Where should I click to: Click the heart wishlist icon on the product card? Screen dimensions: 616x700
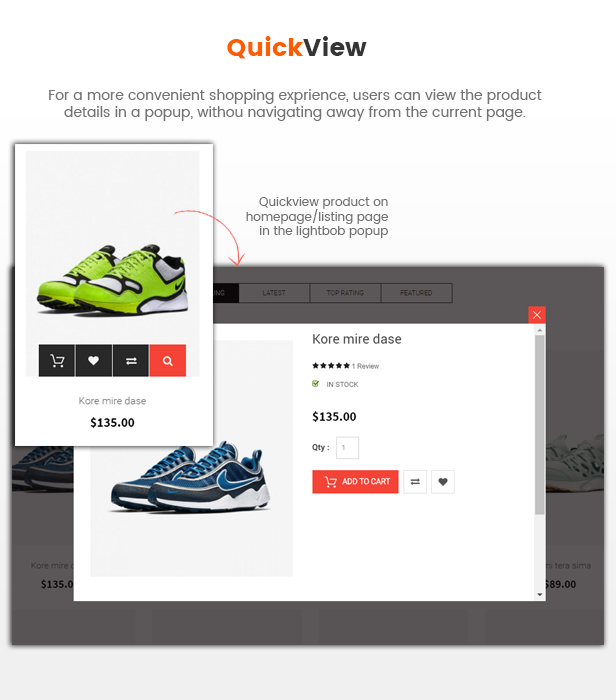click(x=94, y=361)
